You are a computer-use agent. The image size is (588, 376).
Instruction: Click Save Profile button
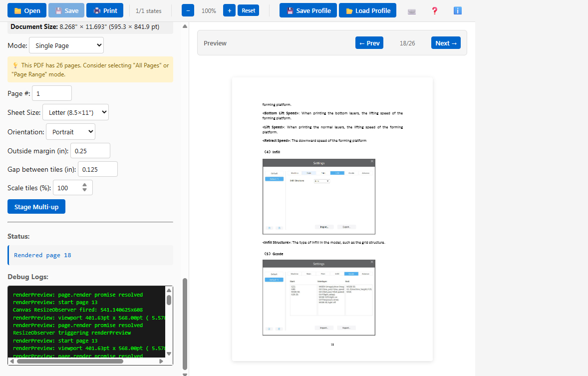click(308, 10)
